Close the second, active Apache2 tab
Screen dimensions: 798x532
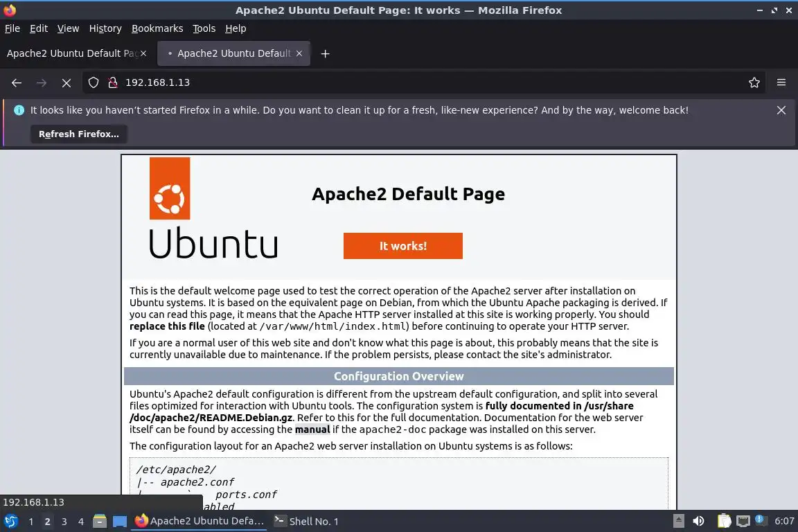pos(299,53)
